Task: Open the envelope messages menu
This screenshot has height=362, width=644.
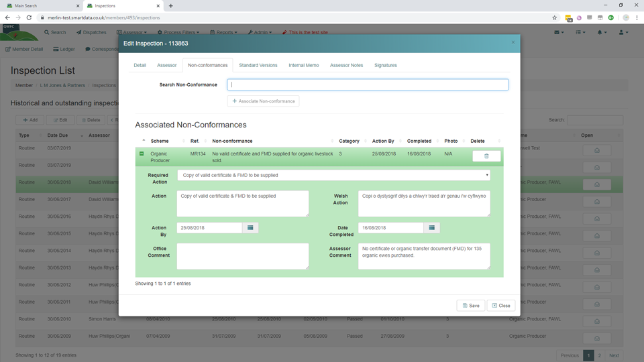Action: (x=558, y=32)
